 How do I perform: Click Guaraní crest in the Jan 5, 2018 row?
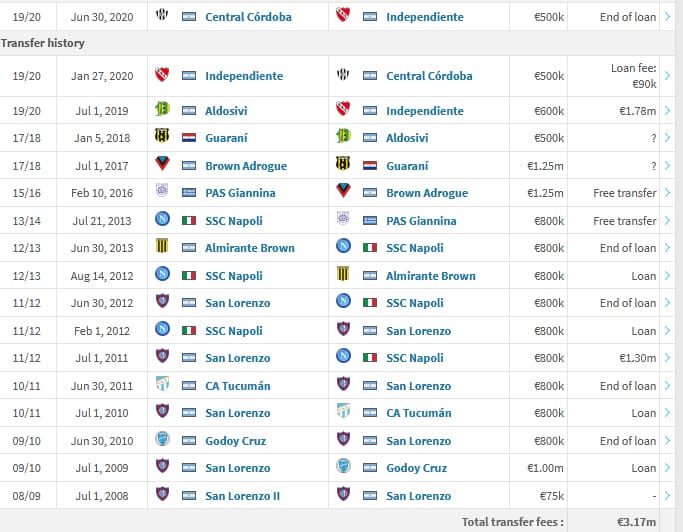[162, 137]
